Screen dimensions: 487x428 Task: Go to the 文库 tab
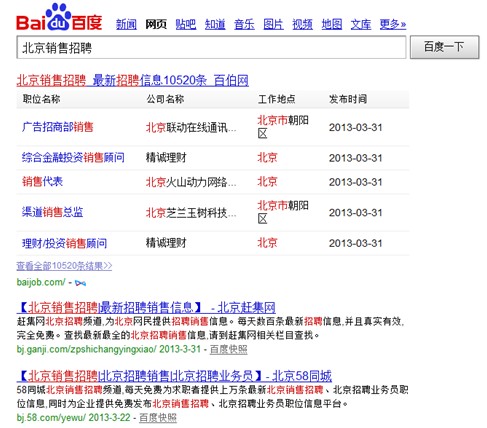point(361,24)
